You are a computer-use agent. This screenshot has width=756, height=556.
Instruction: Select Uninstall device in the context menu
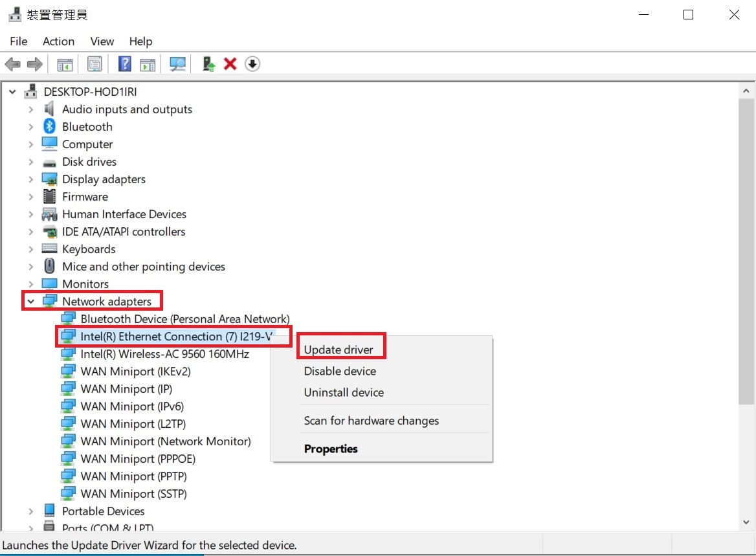(344, 393)
